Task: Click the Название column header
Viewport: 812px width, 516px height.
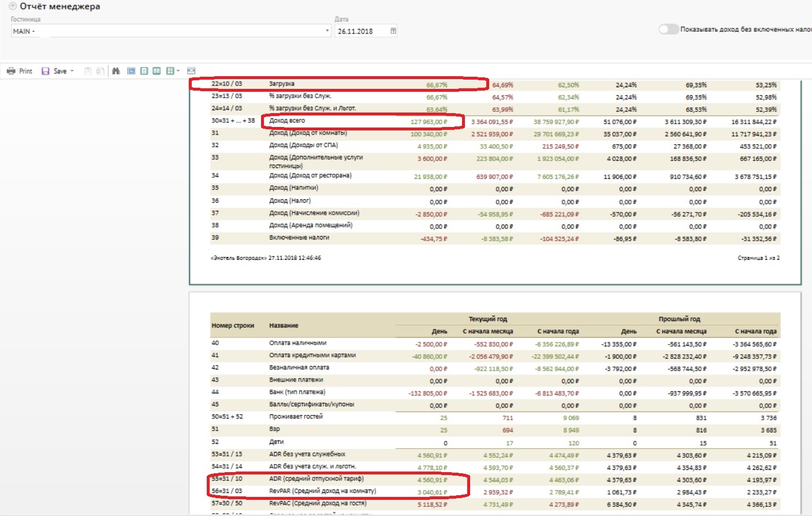Action: pos(284,326)
